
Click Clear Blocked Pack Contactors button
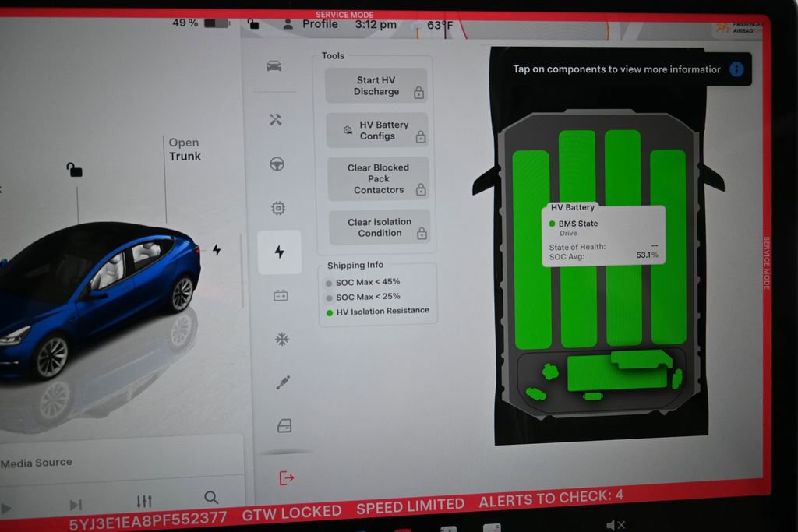click(x=378, y=178)
